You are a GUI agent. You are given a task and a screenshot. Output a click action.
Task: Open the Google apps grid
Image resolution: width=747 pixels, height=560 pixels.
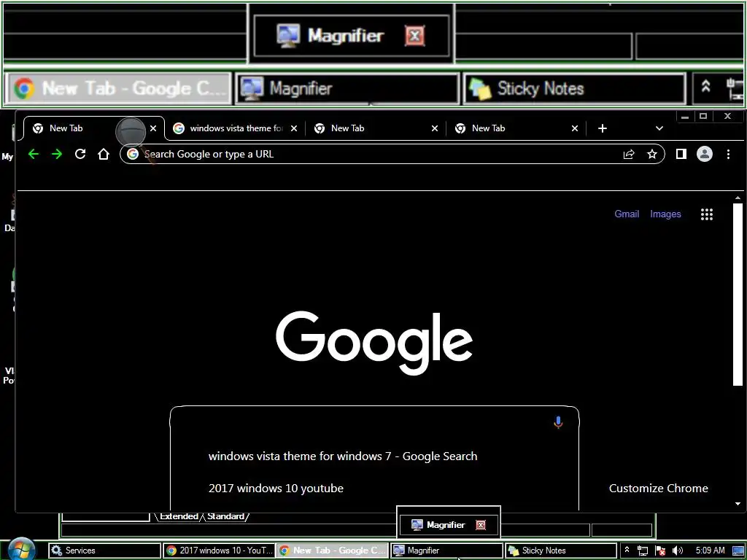coord(707,214)
